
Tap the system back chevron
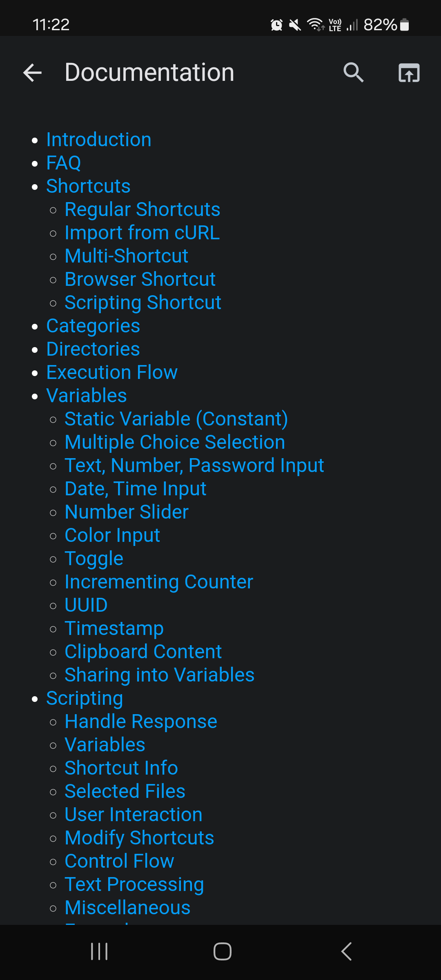[x=346, y=951]
